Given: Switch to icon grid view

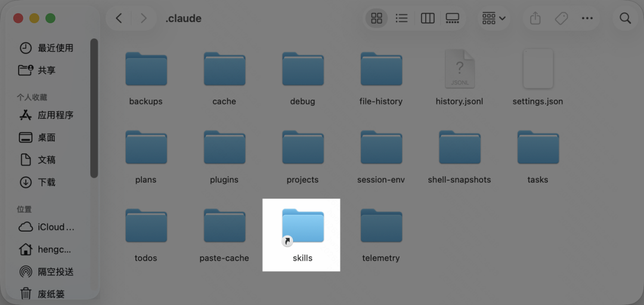Looking at the screenshot, I should click(x=377, y=18).
